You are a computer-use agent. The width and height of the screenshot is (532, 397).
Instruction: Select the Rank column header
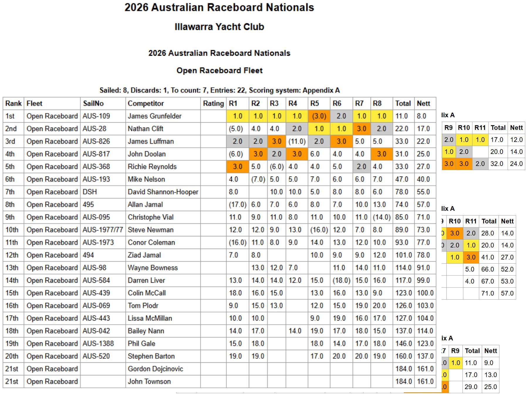13,104
